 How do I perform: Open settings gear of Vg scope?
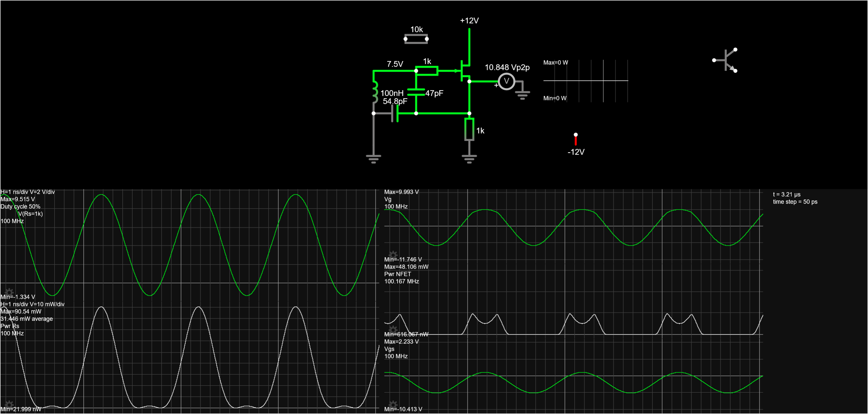pos(393,255)
